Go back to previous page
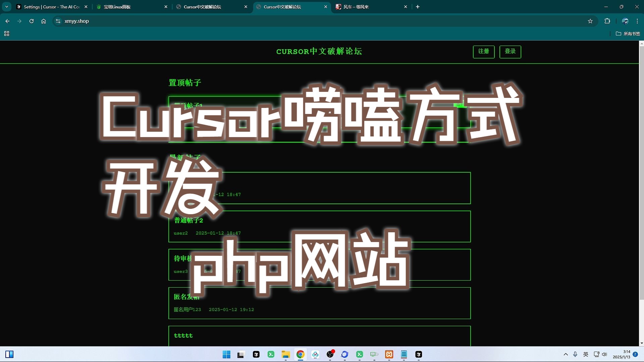The width and height of the screenshot is (644, 362). pos(7,21)
